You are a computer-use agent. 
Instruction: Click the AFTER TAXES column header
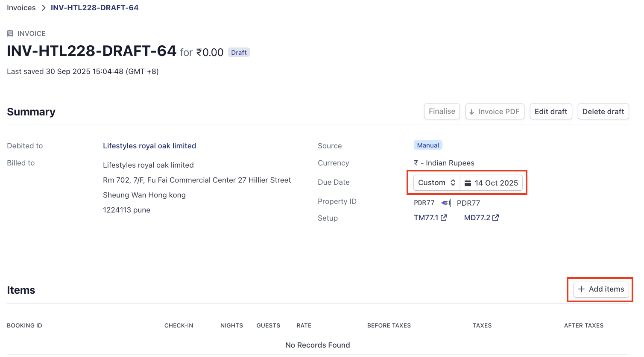coord(583,325)
